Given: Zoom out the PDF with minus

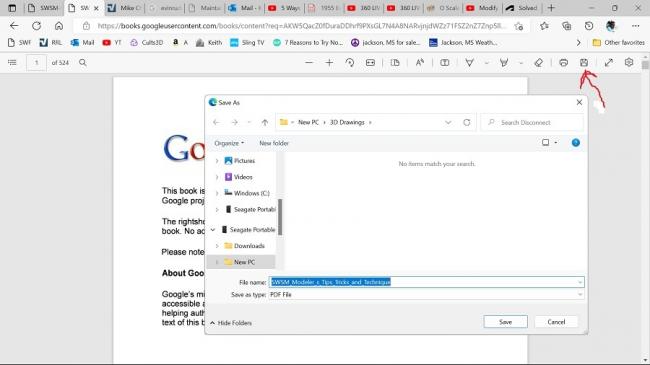Looking at the screenshot, I should pos(309,63).
